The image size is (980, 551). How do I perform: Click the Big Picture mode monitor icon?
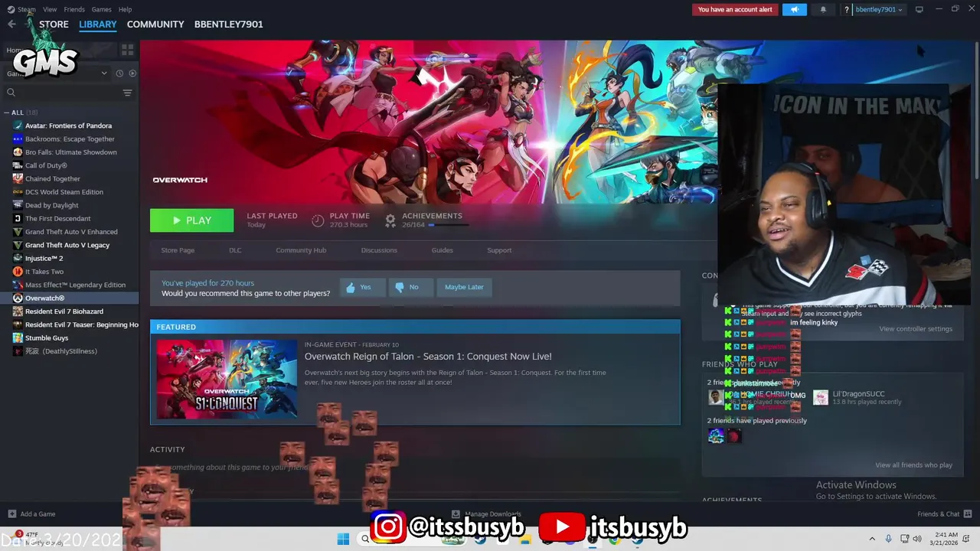point(919,9)
